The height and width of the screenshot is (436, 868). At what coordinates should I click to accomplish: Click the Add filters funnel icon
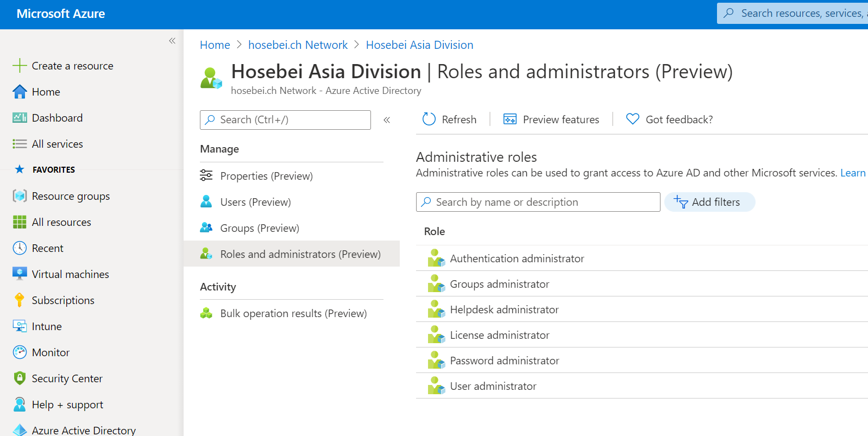(x=681, y=202)
